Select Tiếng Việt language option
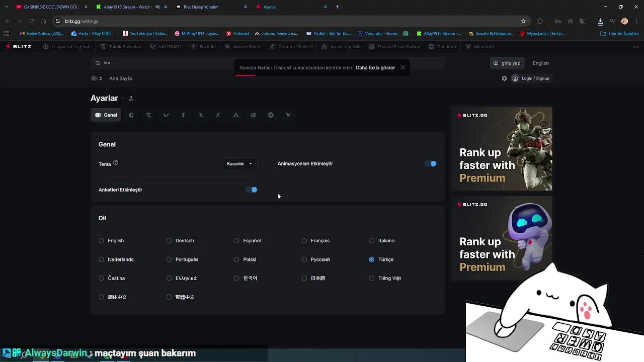 [385, 278]
